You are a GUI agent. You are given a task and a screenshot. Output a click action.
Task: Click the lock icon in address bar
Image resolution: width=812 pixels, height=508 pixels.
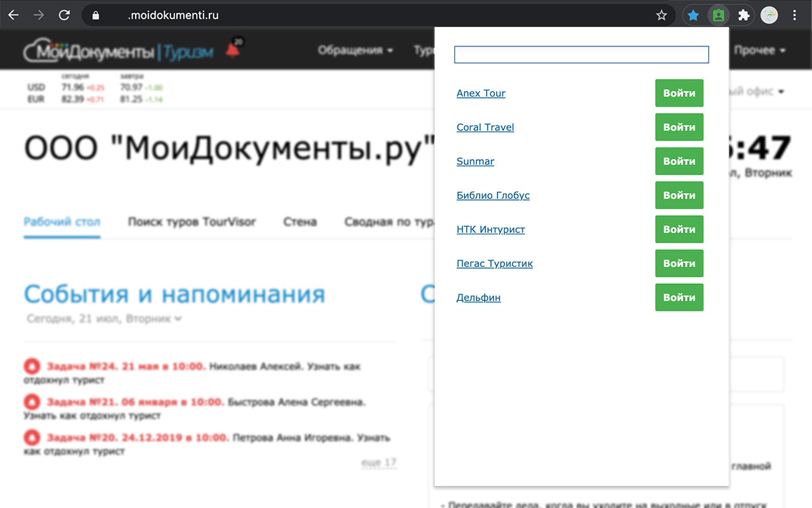click(x=96, y=15)
